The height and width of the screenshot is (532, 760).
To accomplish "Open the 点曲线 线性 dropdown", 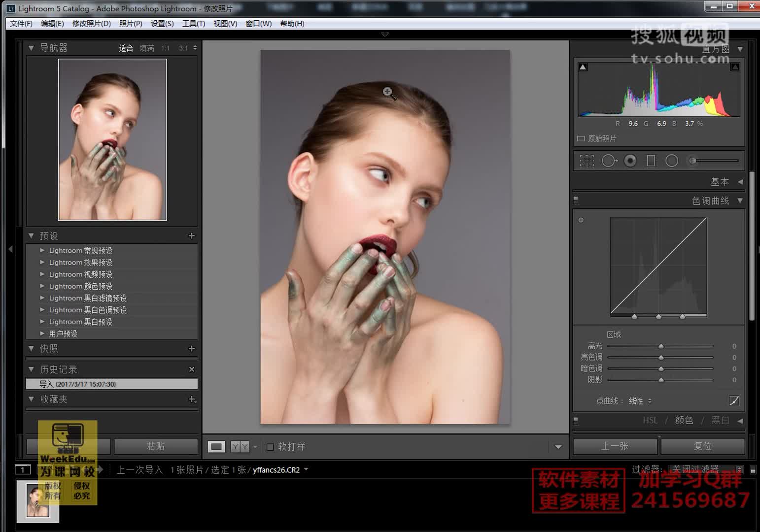I will (x=640, y=401).
